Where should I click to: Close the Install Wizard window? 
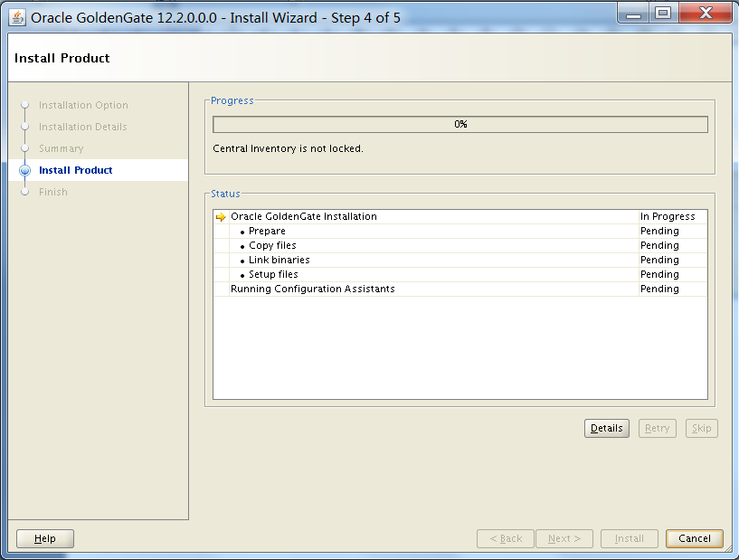[706, 14]
